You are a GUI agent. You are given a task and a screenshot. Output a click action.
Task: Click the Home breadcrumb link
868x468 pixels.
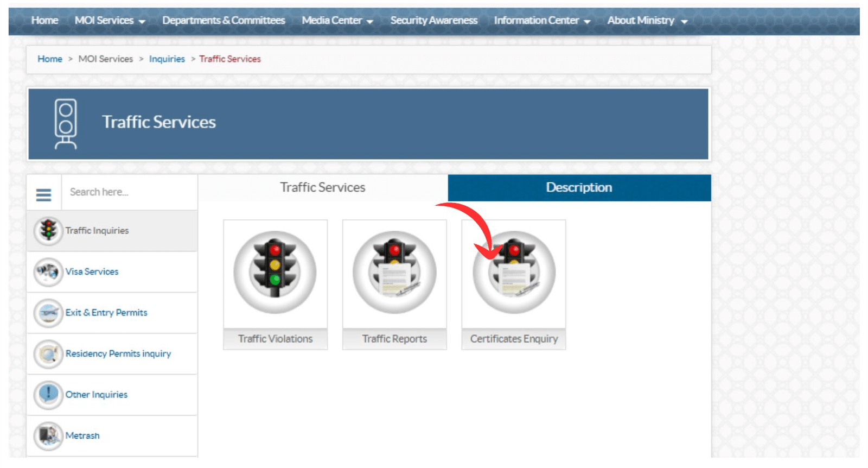point(50,59)
